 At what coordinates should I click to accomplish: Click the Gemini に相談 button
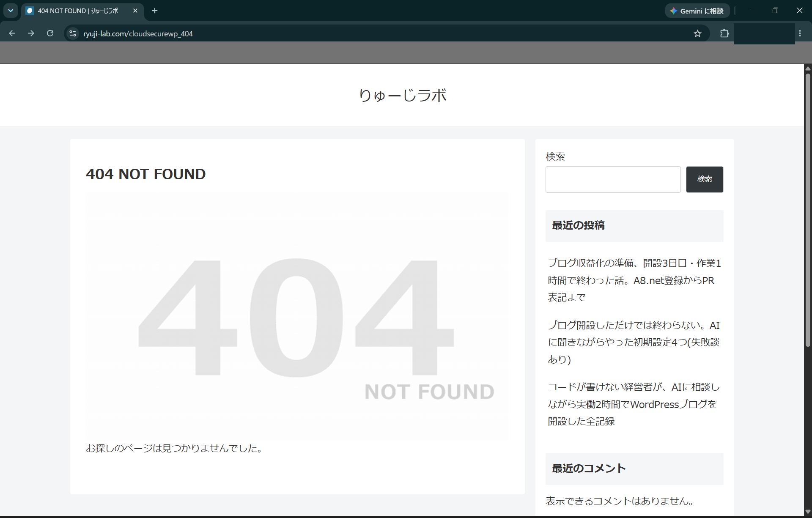[x=697, y=11]
